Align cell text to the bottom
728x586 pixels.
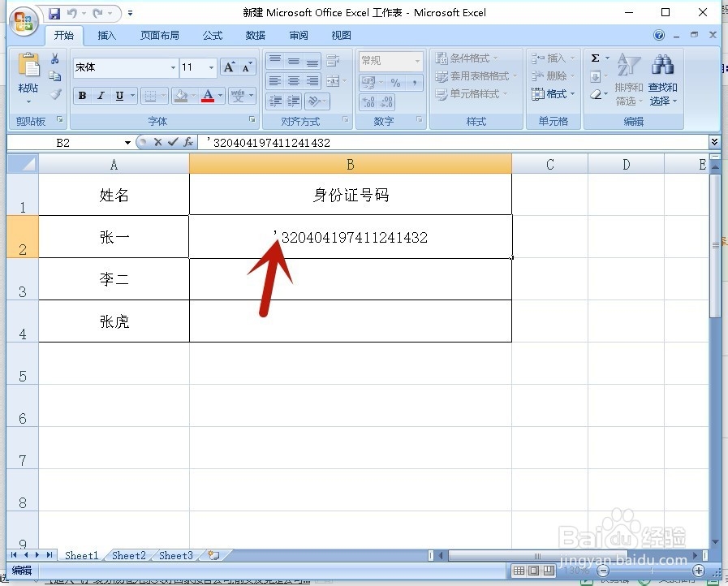coord(312,61)
